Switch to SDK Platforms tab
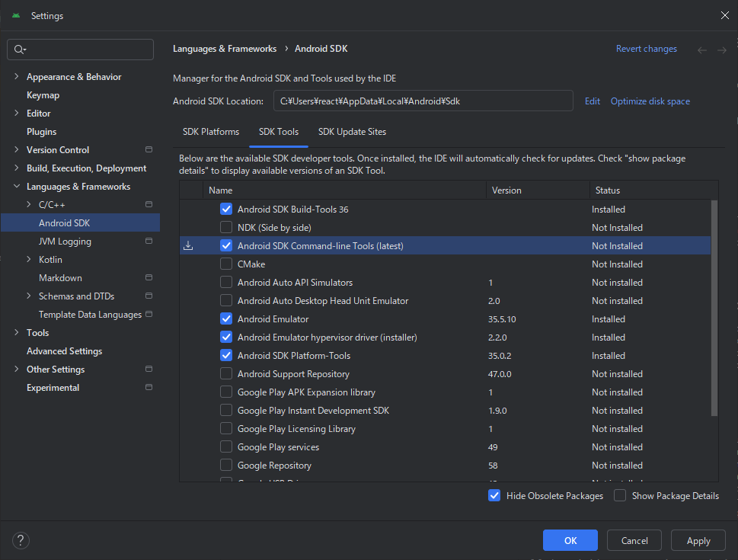 coord(211,132)
